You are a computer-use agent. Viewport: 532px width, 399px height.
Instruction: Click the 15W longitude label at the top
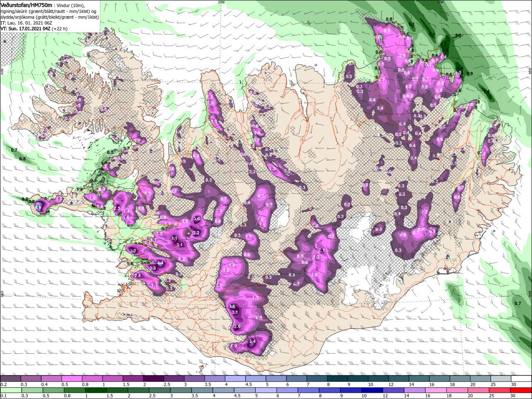click(x=440, y=2)
